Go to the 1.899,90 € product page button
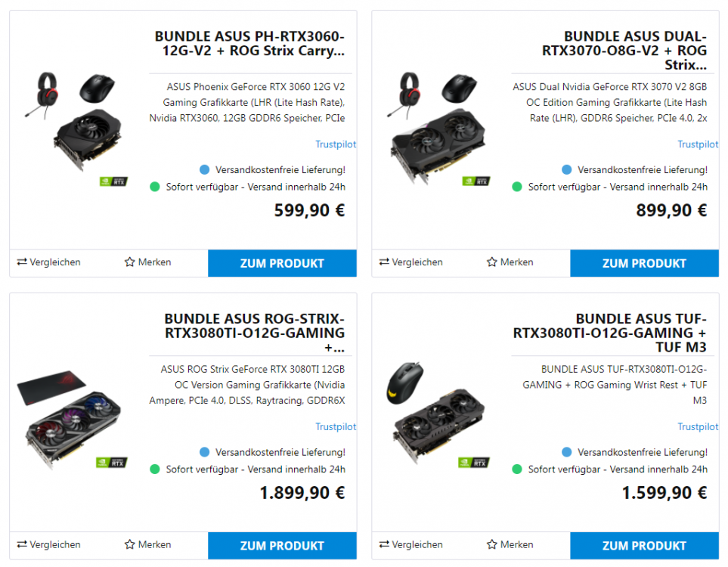 click(x=282, y=546)
